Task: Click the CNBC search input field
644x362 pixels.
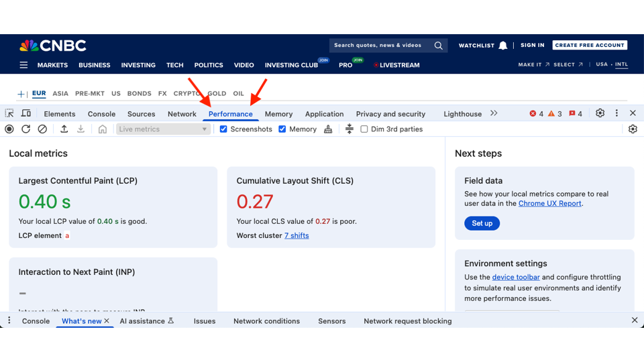Action: pos(381,46)
